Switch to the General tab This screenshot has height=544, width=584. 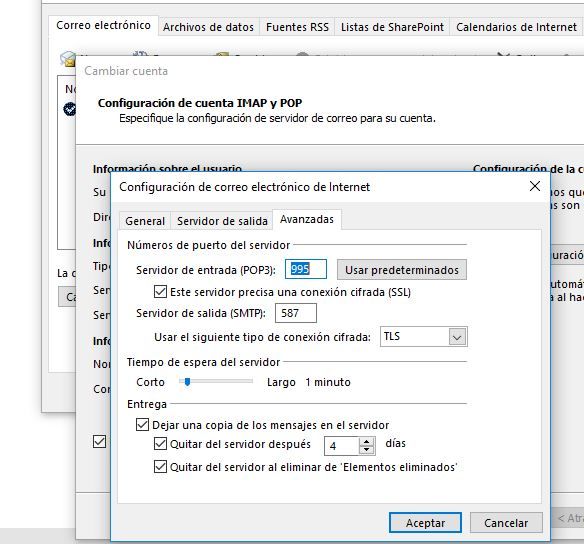(x=145, y=221)
